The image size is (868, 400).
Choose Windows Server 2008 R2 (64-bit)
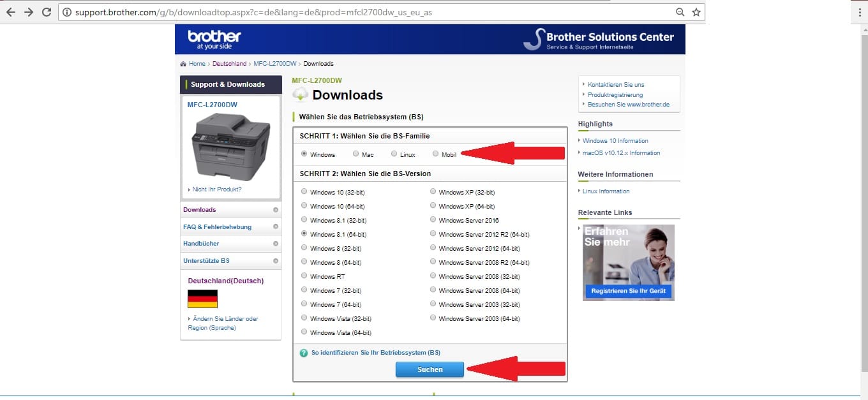coord(433,262)
